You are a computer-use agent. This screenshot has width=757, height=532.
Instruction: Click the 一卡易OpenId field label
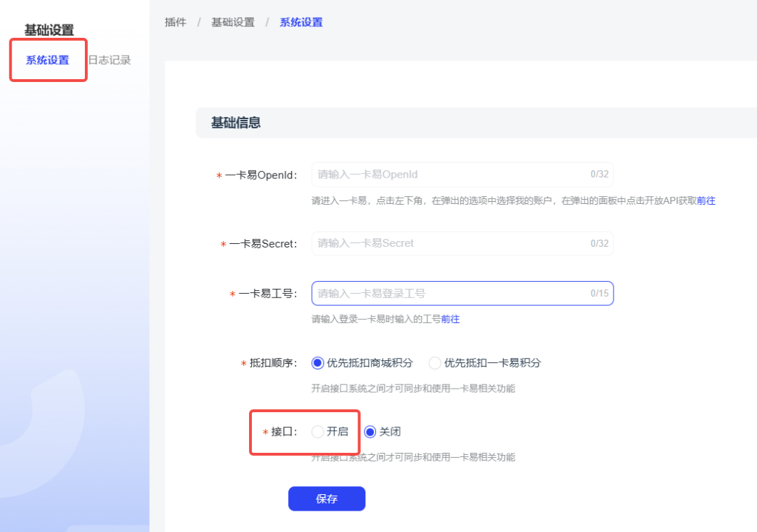tap(260, 175)
